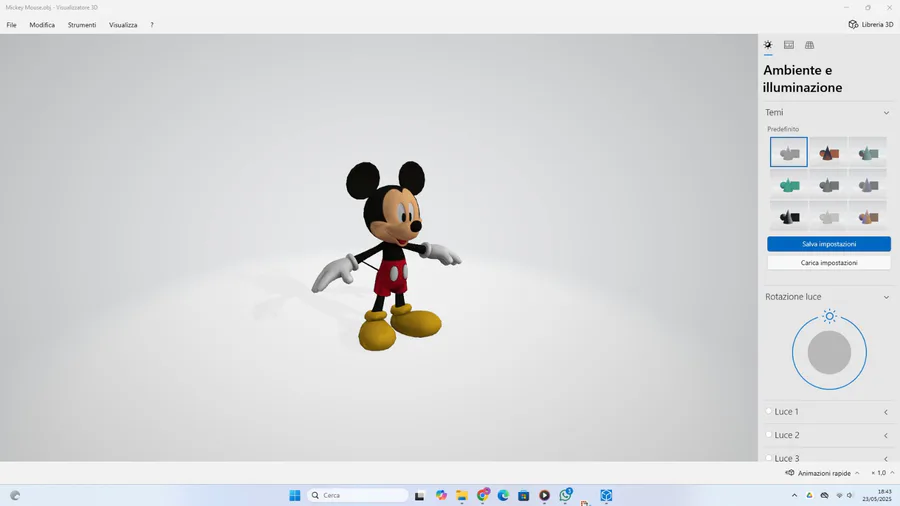900x506 pixels.
Task: Open Libreria 3D
Action: coord(871,25)
